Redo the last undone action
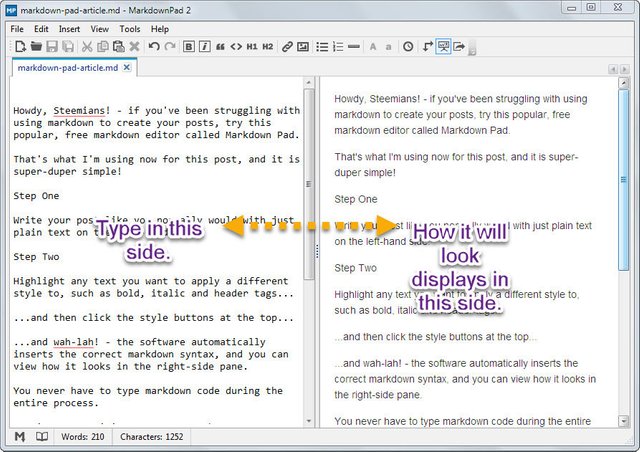 coord(170,47)
